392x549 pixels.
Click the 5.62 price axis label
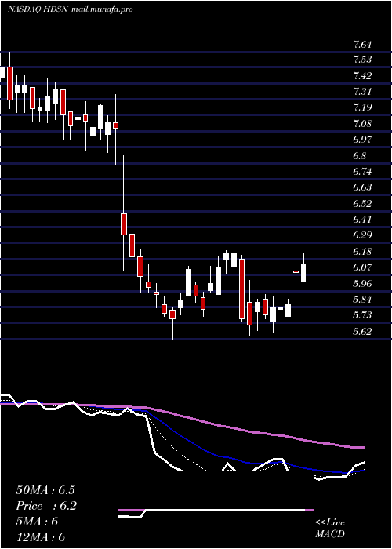tap(362, 331)
